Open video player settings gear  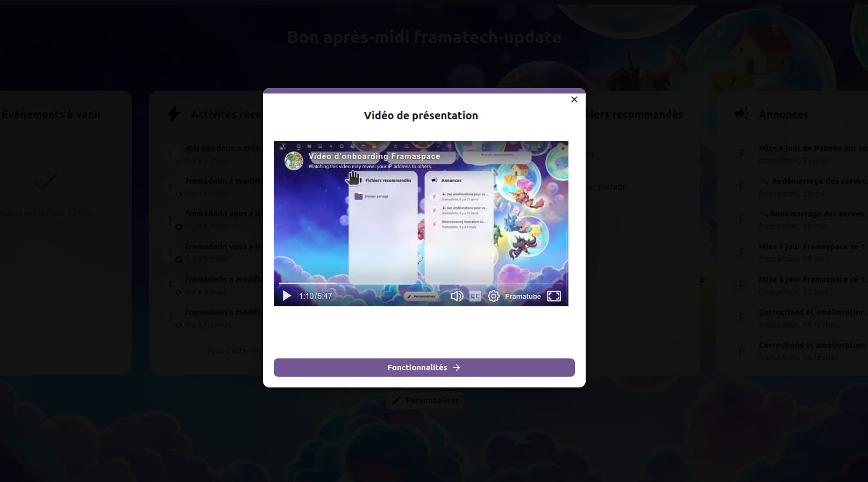click(493, 296)
